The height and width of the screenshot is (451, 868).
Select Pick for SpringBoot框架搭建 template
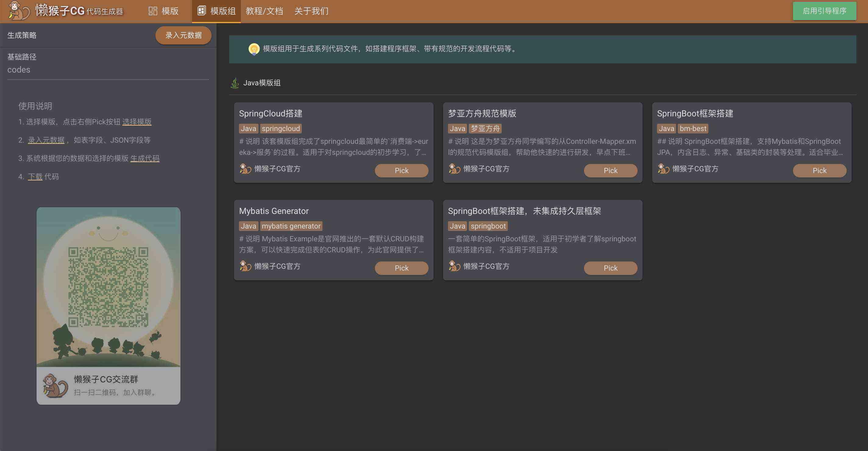coord(819,170)
